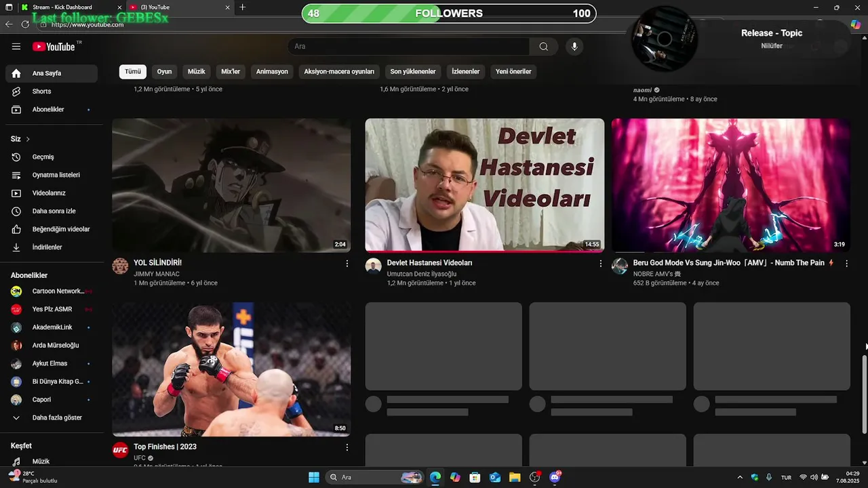Click the YouTube logo
Viewport: 868px width, 488px height.
pos(54,47)
